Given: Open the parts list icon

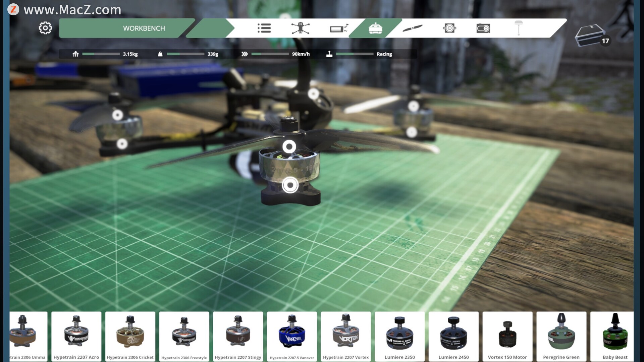Looking at the screenshot, I should point(264,28).
